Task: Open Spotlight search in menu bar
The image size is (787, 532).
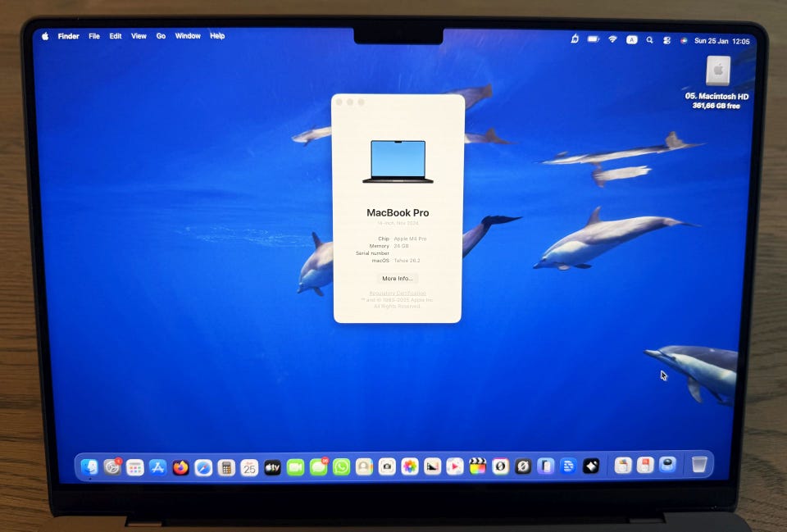Action: tap(649, 40)
